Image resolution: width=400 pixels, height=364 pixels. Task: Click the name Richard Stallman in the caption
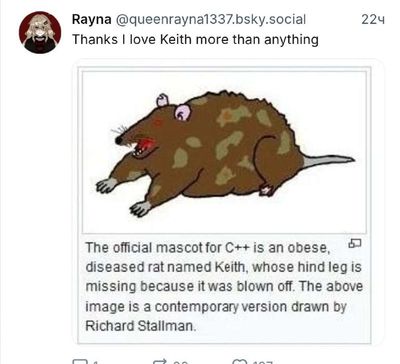[139, 326]
